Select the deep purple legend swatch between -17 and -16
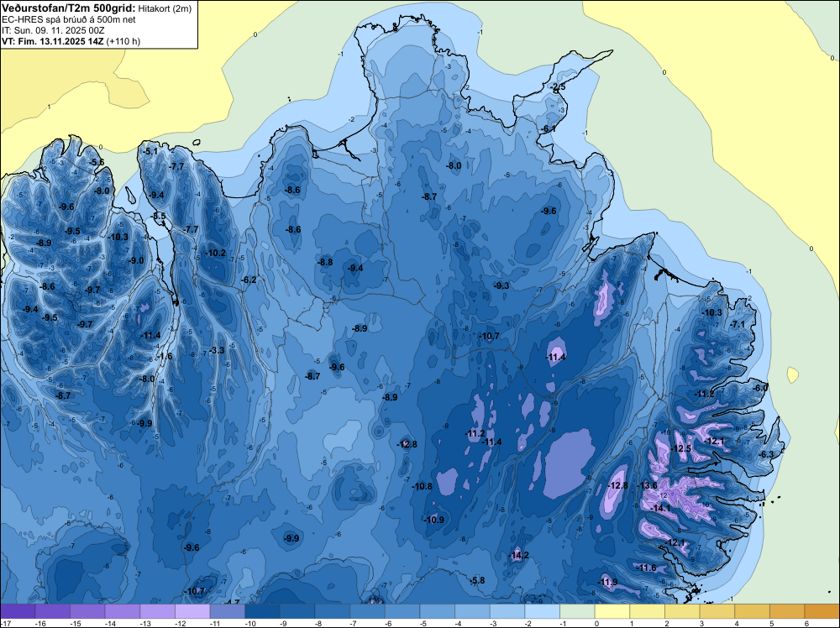The height and width of the screenshot is (628, 840). coord(18,611)
